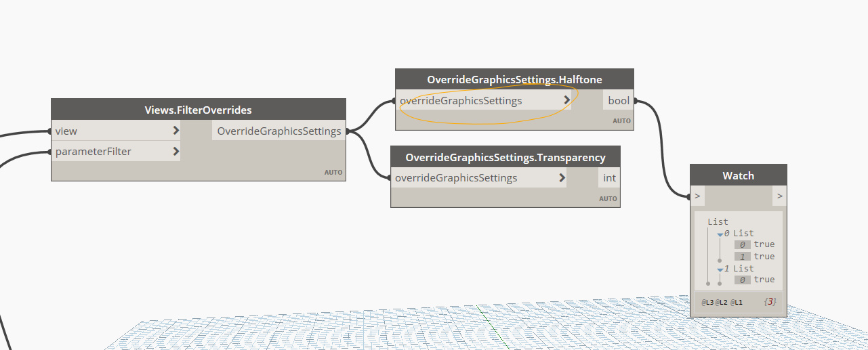Screen dimensions: 868x350
Task: Open AUTO lacing menu on Halftone node
Action: (621, 121)
